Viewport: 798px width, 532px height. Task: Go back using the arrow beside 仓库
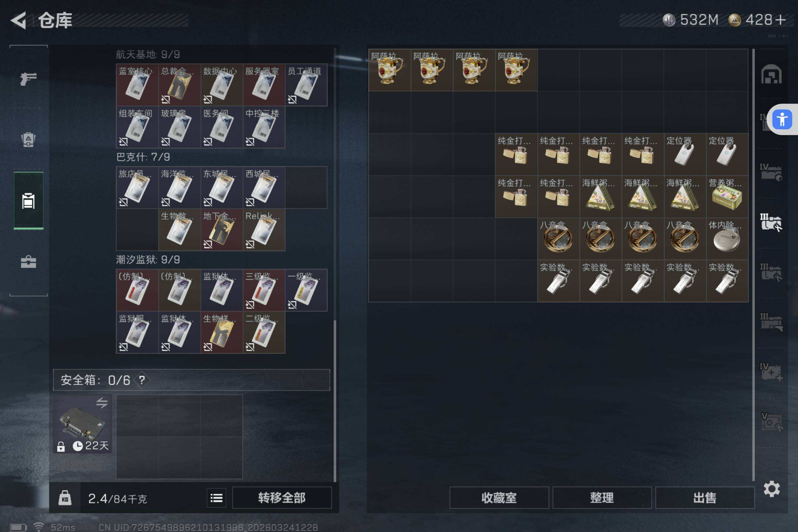click(x=19, y=20)
